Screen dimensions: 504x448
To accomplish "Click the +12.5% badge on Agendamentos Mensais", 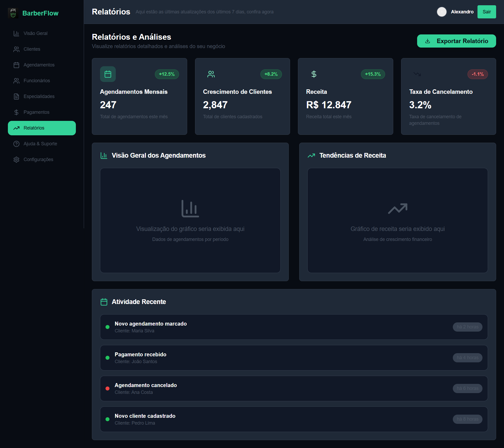I will click(167, 74).
